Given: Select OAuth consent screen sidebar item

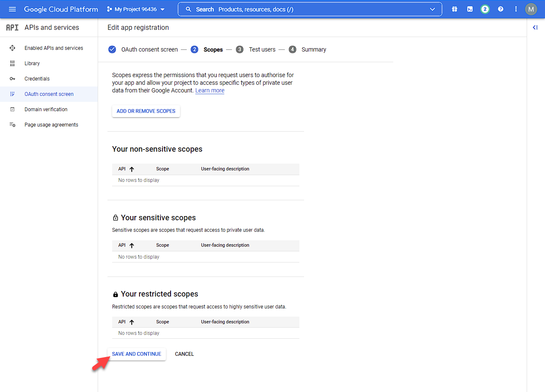Looking at the screenshot, I should pos(49,94).
